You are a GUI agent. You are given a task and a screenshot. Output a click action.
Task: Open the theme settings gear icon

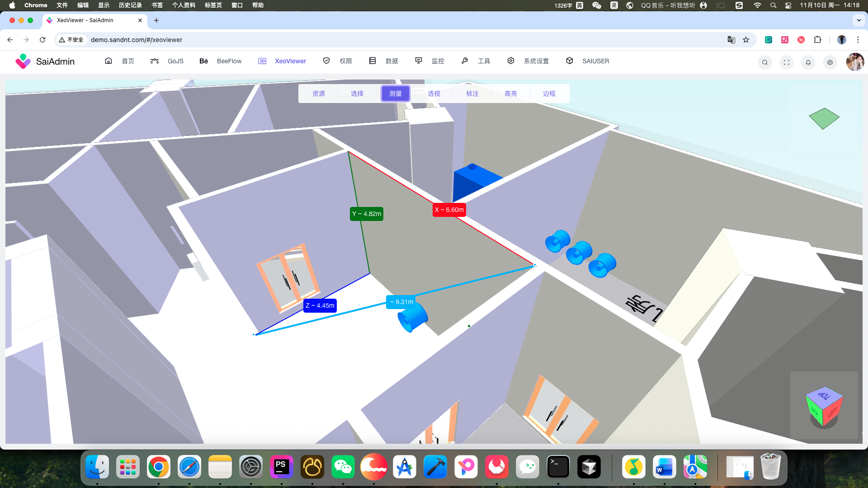[830, 62]
